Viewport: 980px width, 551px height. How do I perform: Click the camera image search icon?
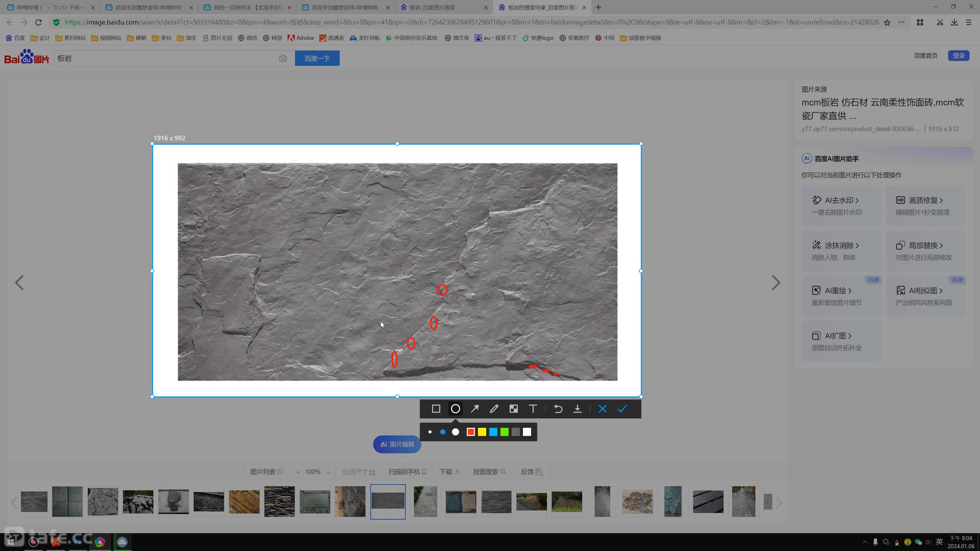click(283, 58)
